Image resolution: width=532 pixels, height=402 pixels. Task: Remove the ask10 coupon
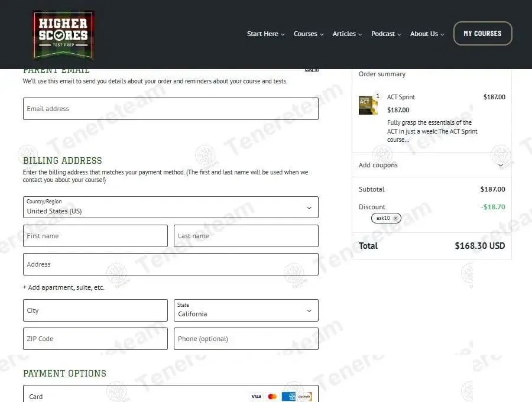coord(395,218)
